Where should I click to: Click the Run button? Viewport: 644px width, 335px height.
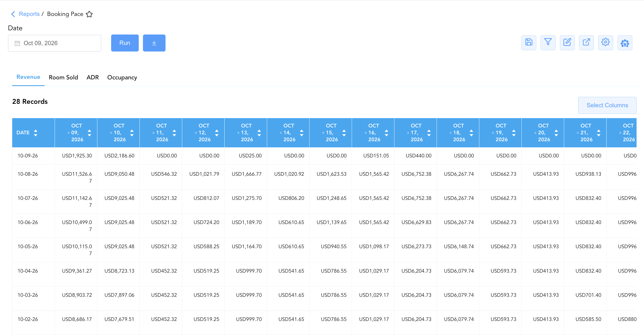pyautogui.click(x=125, y=43)
